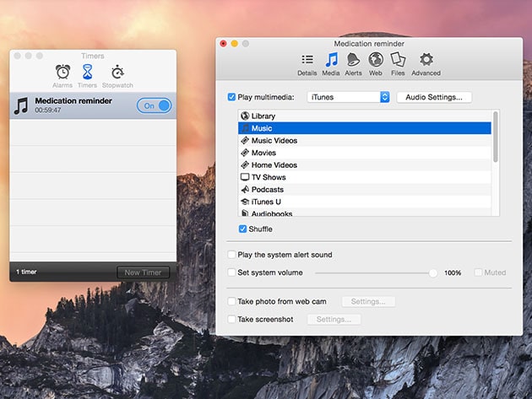Select the Library text label
Viewport: 532px width, 399px height.
coord(263,116)
